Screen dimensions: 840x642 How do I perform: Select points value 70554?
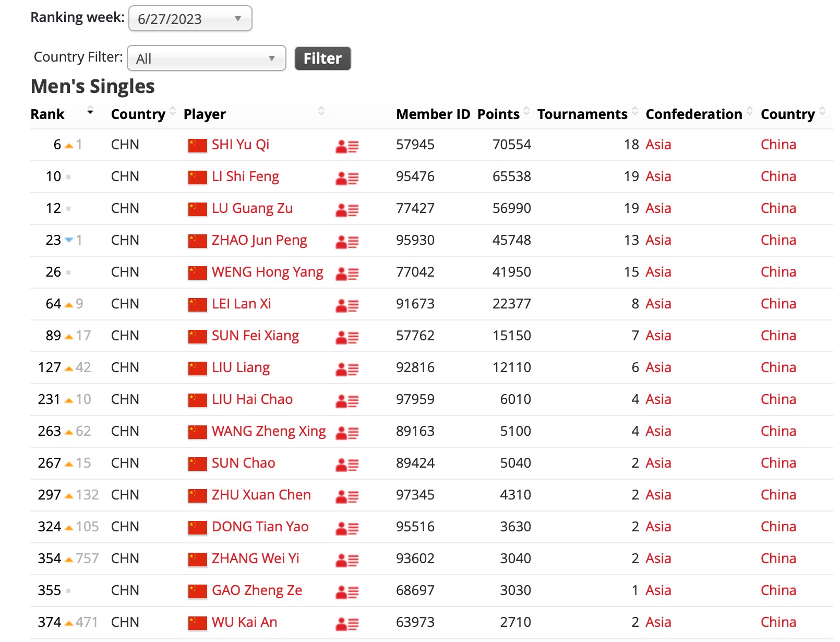512,145
